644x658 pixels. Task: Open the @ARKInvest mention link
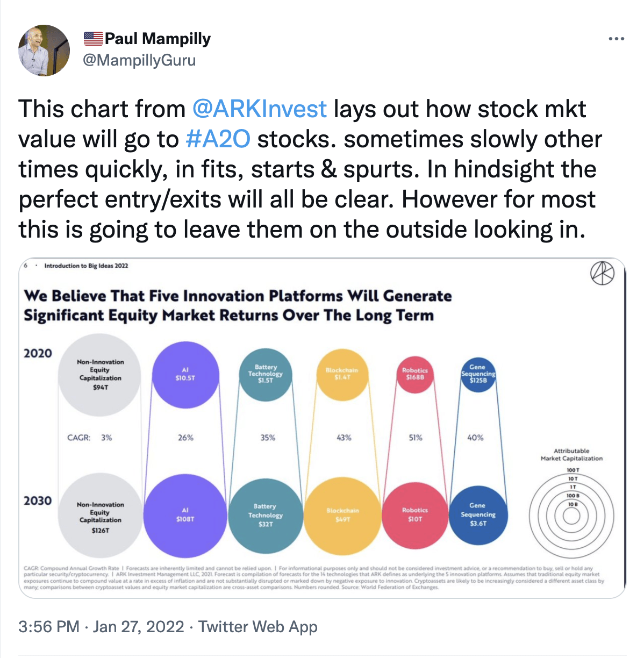pyautogui.click(x=259, y=109)
